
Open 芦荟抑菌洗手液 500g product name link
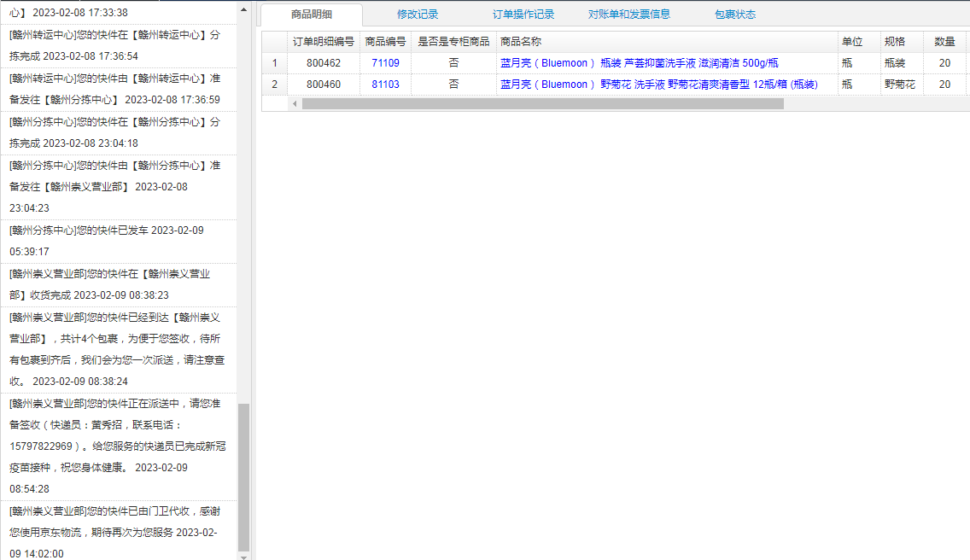click(x=639, y=63)
